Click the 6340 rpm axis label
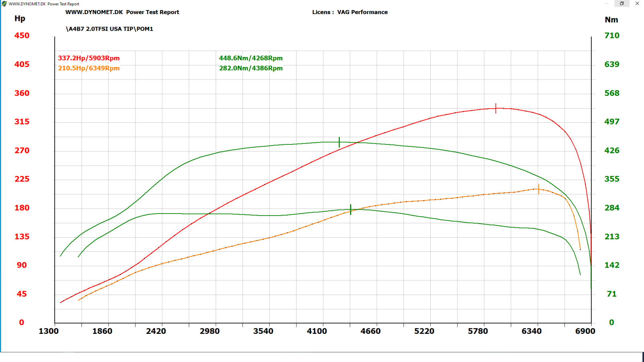Viewport: 644px width, 362px height. click(x=532, y=331)
